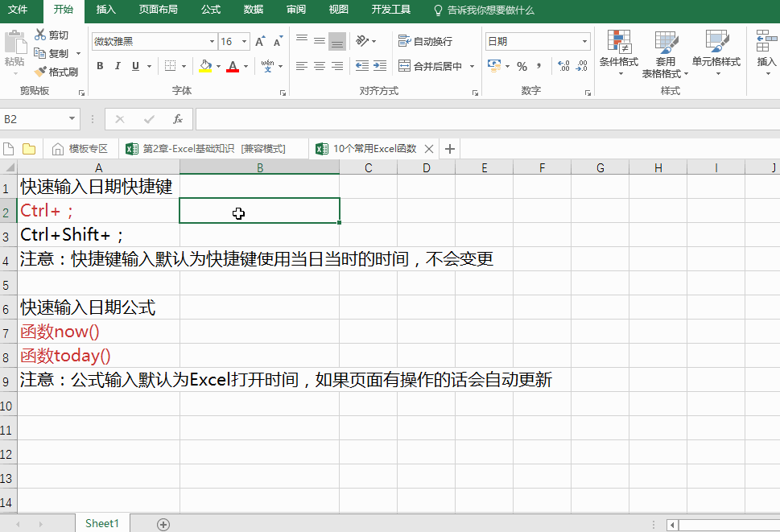Open 单元格样式 dropdown
The image size is (780, 532).
[716, 52]
